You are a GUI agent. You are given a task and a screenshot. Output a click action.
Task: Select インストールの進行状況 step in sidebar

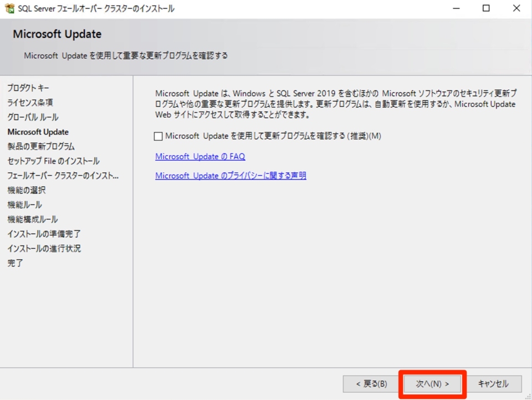[44, 248]
